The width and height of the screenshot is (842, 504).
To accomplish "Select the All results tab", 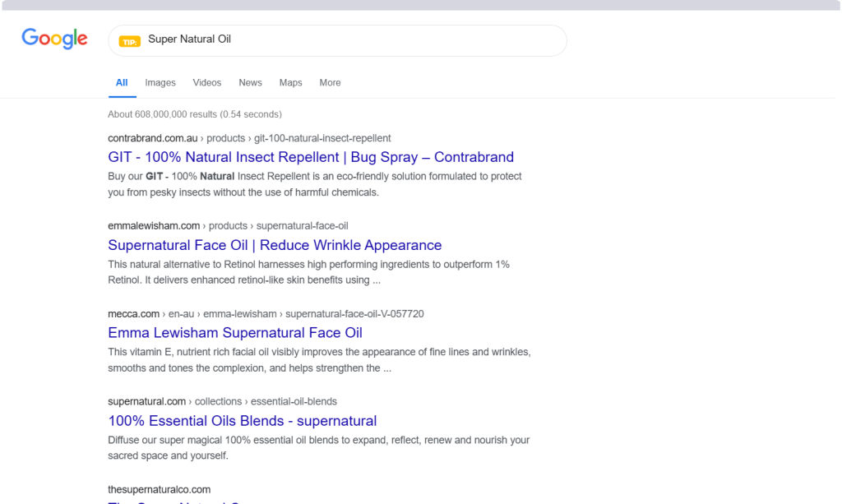I will [122, 83].
